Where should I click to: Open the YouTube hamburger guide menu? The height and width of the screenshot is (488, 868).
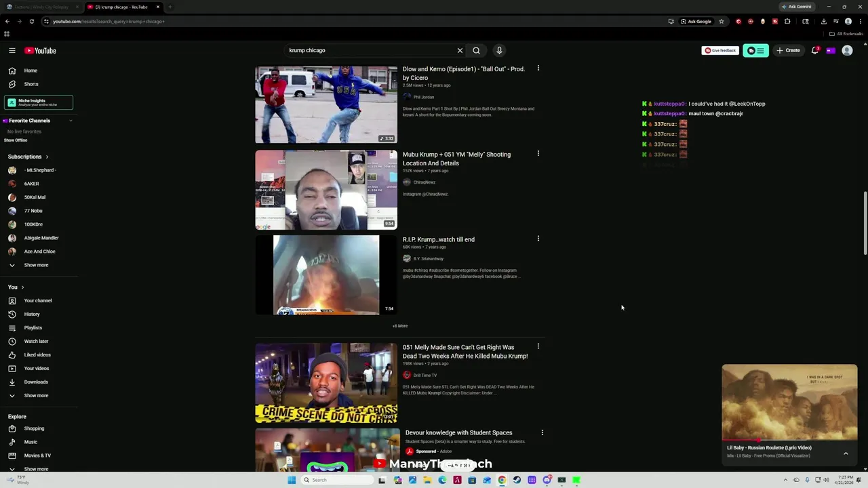click(x=12, y=50)
